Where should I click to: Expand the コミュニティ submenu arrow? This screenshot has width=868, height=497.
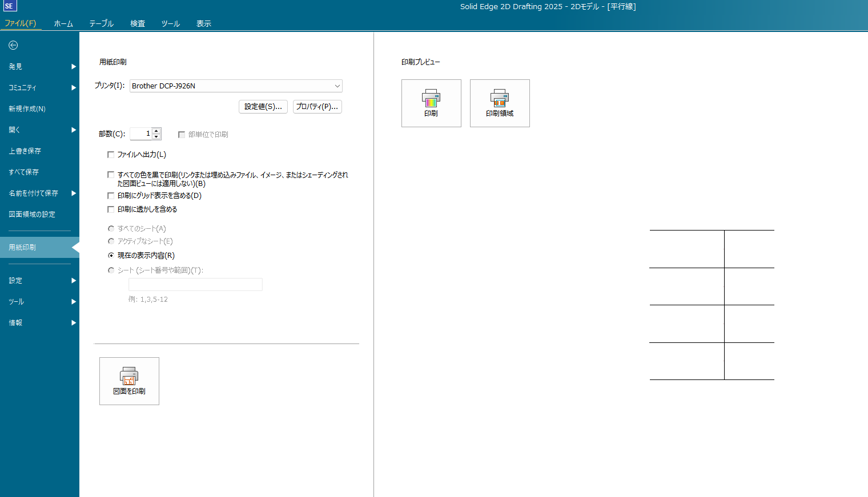click(x=74, y=88)
